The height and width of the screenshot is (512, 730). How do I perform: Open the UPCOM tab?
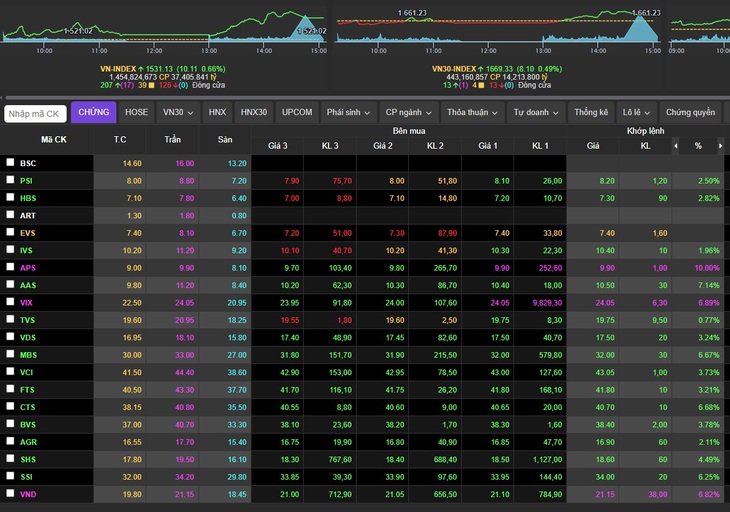point(297,113)
